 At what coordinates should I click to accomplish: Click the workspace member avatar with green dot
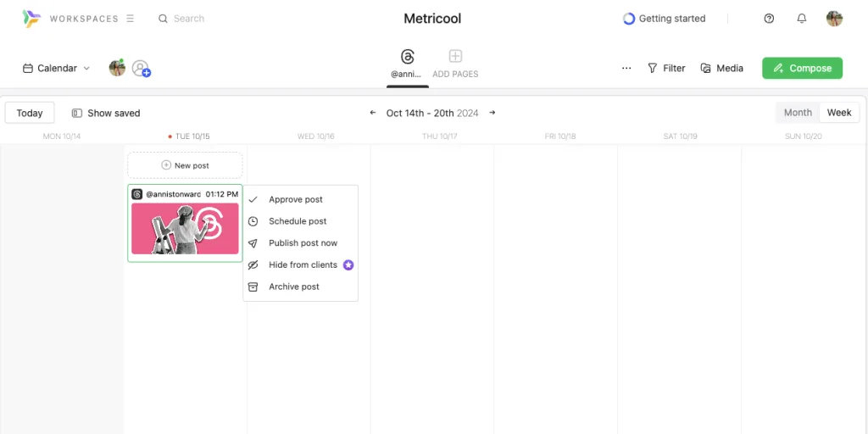(x=117, y=68)
